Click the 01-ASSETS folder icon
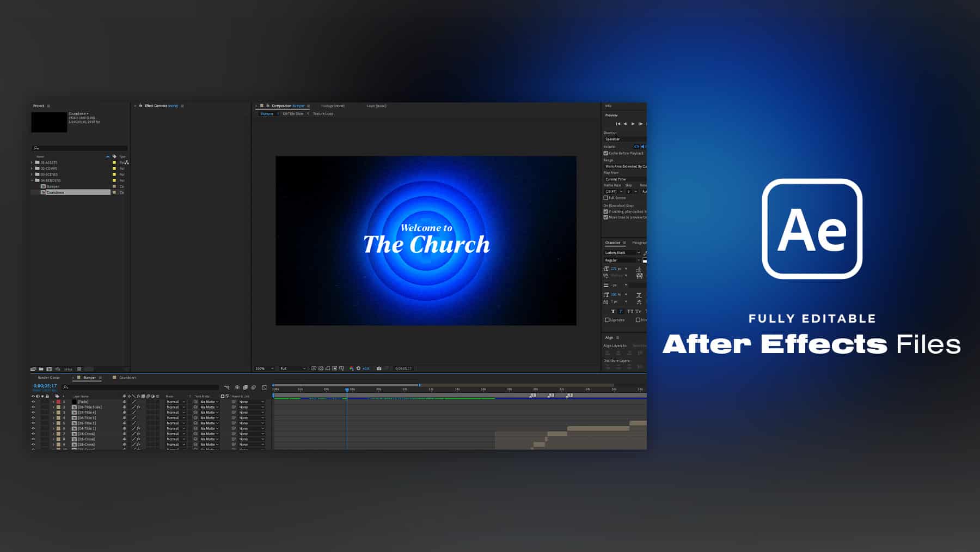980x552 pixels. [x=37, y=162]
